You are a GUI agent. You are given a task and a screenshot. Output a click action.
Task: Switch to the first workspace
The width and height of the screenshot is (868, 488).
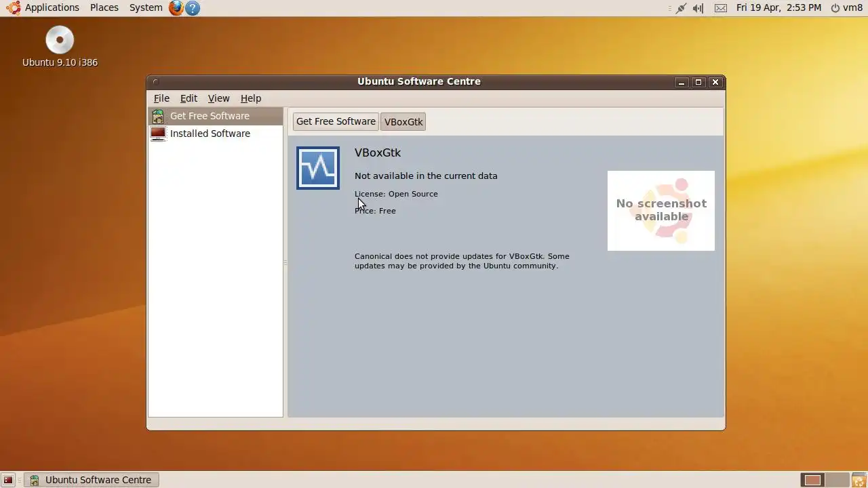(x=812, y=480)
